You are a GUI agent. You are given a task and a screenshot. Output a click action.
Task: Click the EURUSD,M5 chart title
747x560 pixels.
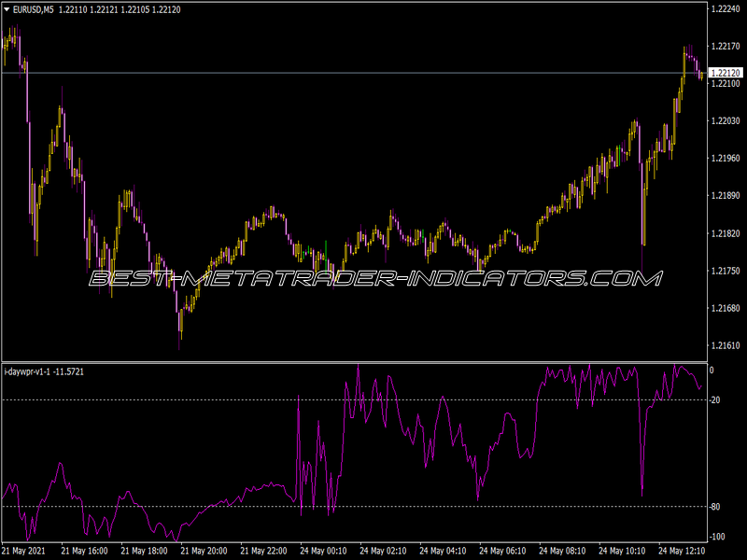pyautogui.click(x=34, y=9)
